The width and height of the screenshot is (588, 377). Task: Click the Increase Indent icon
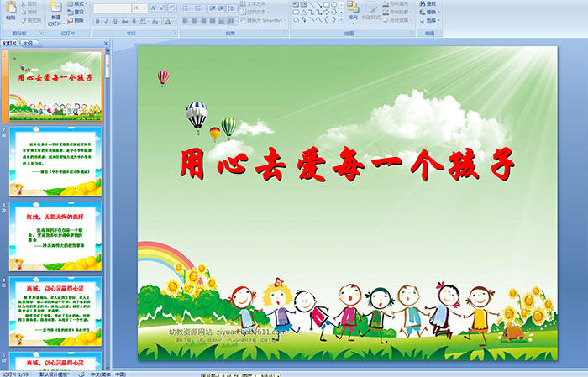[221, 8]
